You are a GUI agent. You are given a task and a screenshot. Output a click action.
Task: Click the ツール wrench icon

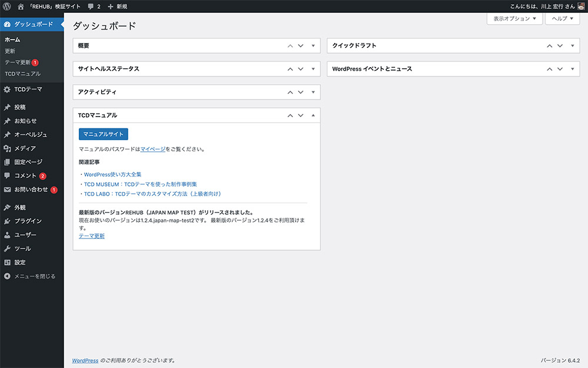(x=7, y=248)
